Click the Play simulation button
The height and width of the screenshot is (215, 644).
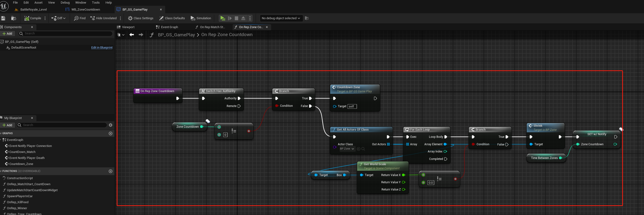coord(223,18)
